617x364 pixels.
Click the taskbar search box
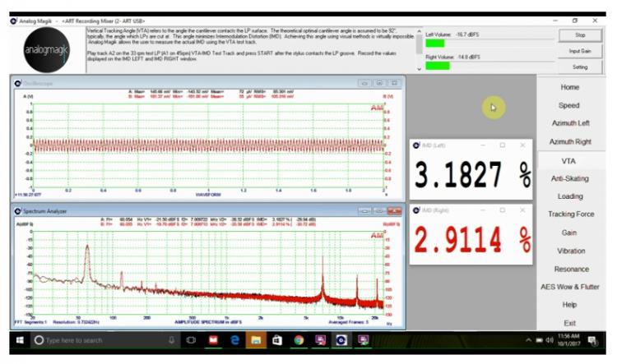pos(105,340)
